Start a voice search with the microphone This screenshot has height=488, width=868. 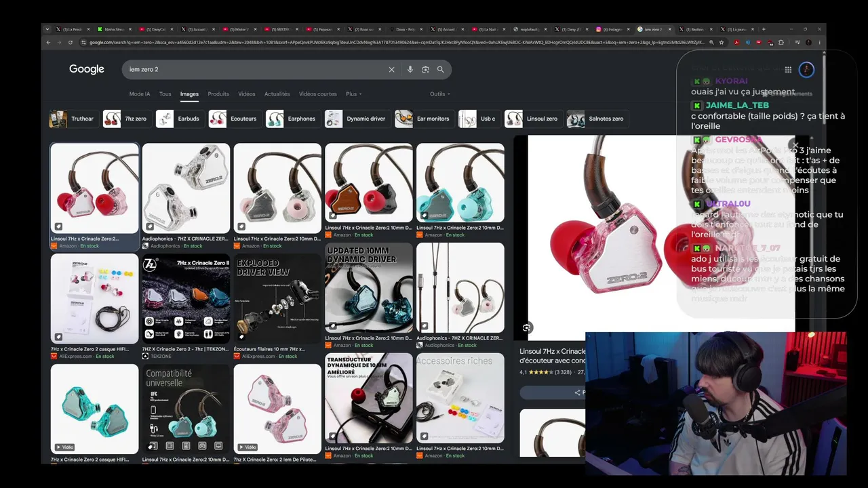pos(410,69)
